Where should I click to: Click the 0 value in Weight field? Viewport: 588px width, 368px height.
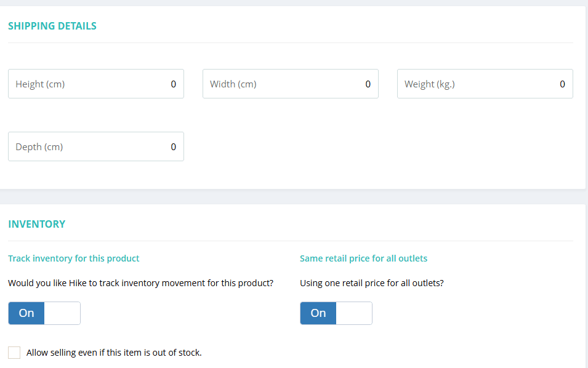click(562, 84)
